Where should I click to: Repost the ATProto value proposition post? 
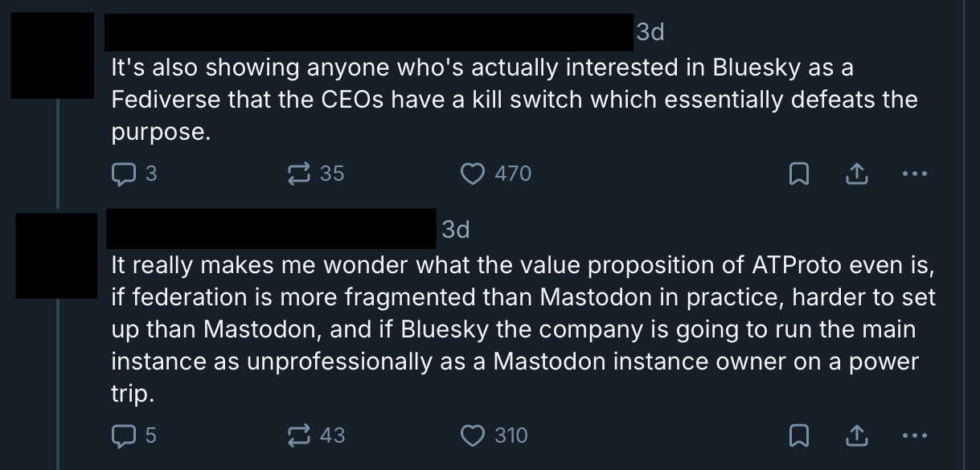(300, 435)
